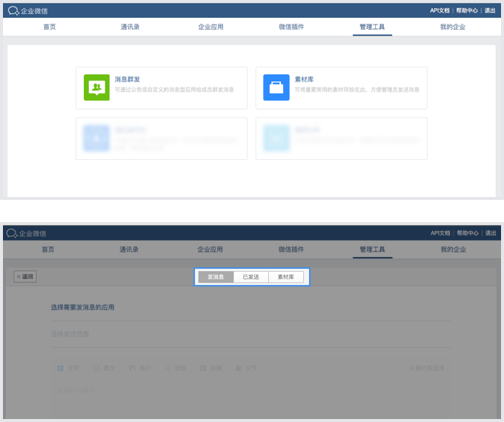Screen dimensions: 504x422
Task: Click the blue 素材库 briefcase icon
Action: pos(276,87)
